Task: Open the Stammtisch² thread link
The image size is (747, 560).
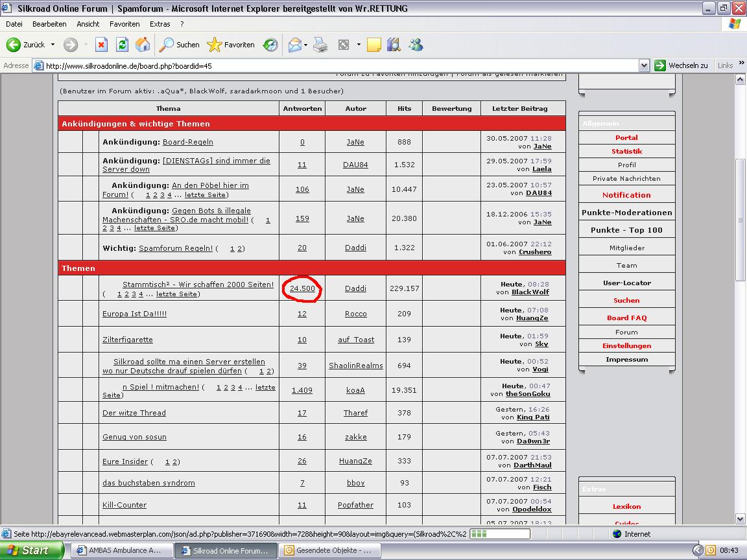Action: 198,285
